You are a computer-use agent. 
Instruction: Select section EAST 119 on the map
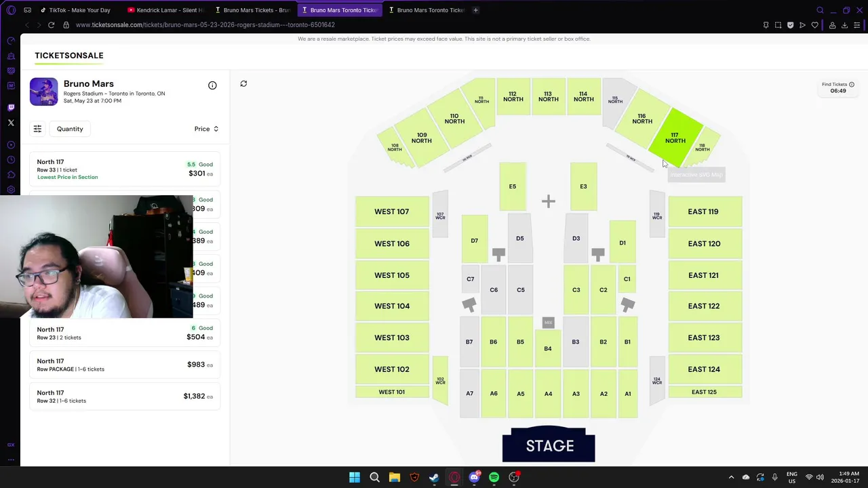pos(704,211)
